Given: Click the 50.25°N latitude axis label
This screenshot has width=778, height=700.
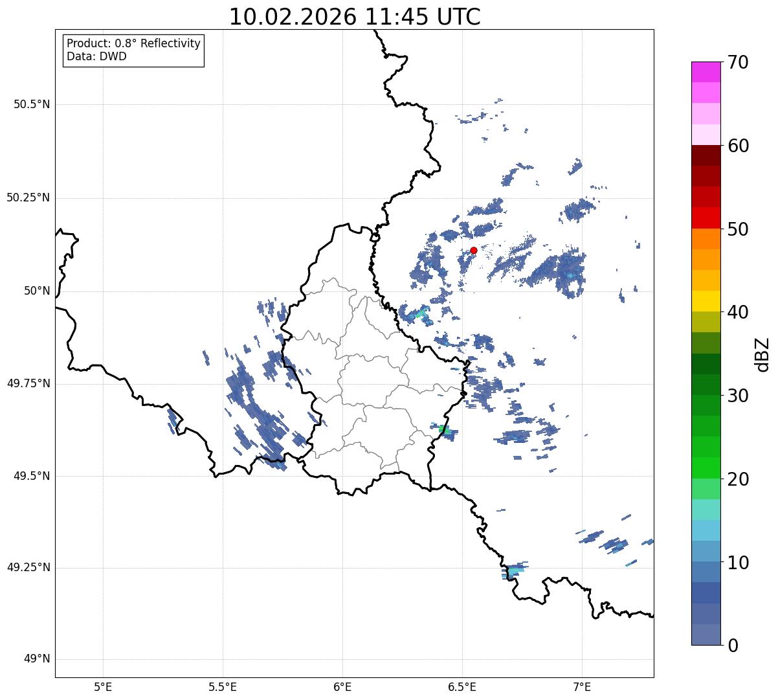Looking at the screenshot, I should coord(28,198).
